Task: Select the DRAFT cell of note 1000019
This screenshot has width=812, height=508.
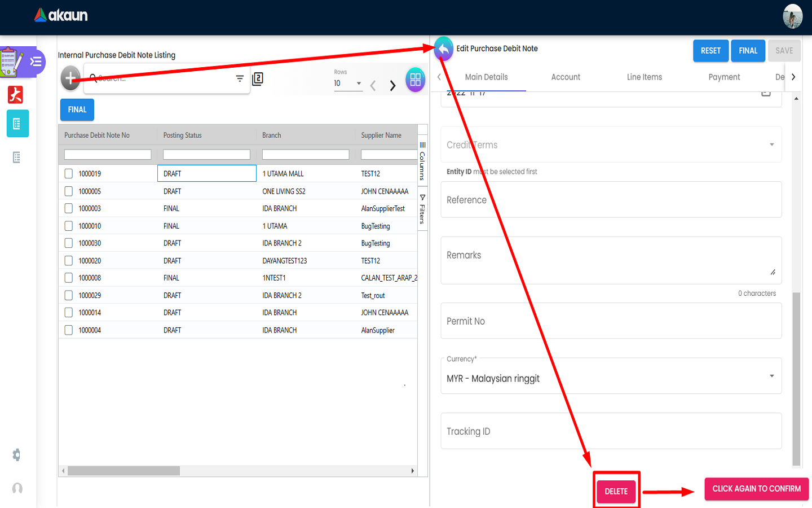Action: pos(207,174)
